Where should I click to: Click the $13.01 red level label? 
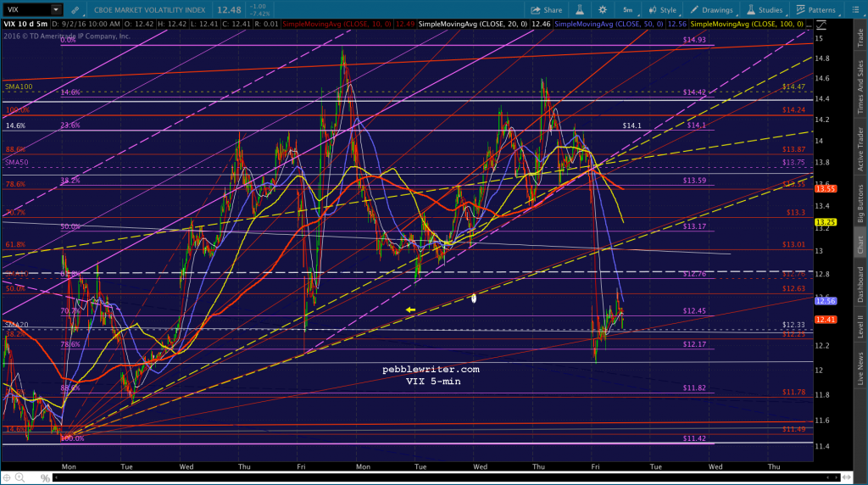(793, 245)
